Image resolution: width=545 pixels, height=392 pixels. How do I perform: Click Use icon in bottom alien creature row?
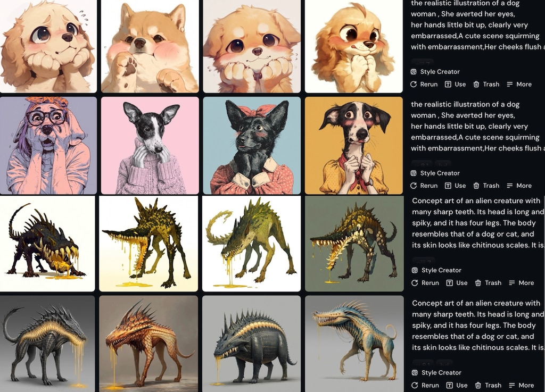(449, 386)
